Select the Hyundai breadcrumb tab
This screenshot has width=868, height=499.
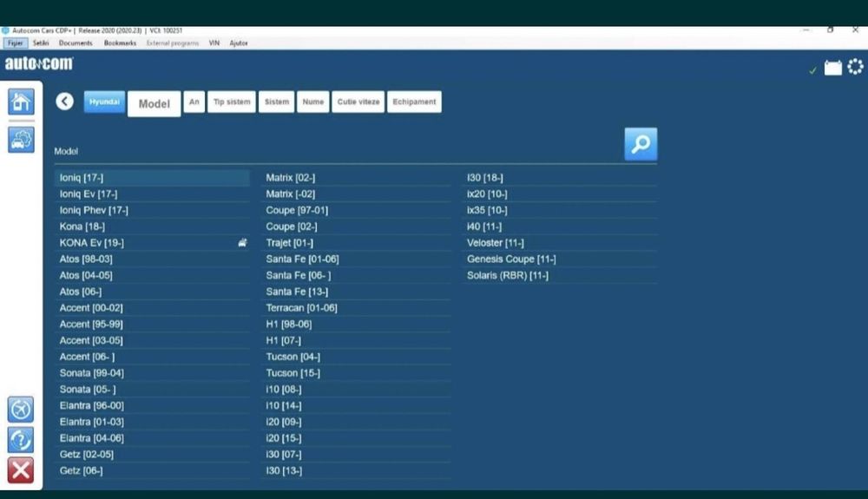pos(104,102)
